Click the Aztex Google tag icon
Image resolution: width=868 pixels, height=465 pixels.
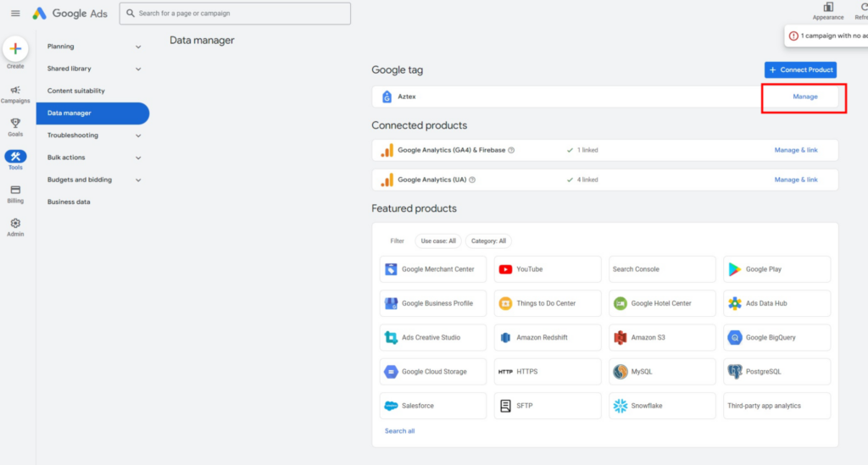click(387, 97)
